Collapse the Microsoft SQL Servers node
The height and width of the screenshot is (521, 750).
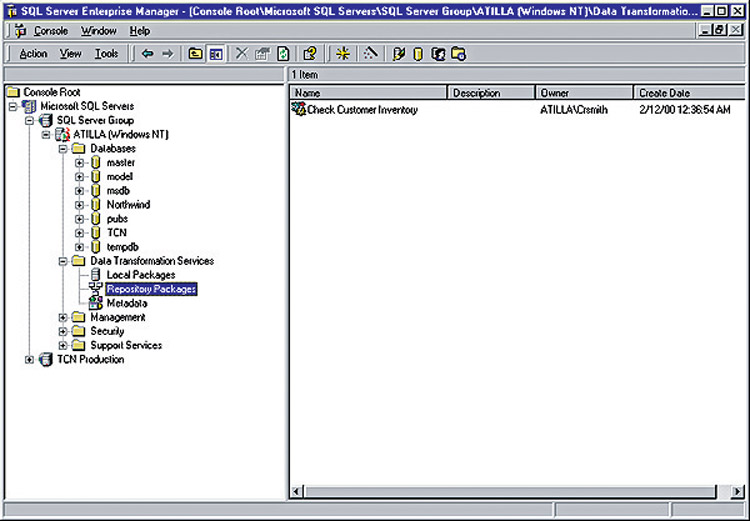(x=13, y=106)
